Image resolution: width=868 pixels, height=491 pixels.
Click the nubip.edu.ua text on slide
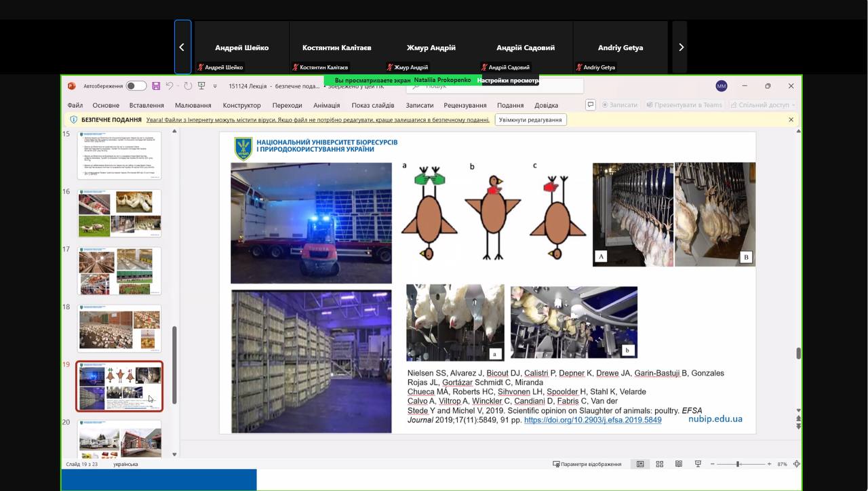tap(715, 419)
